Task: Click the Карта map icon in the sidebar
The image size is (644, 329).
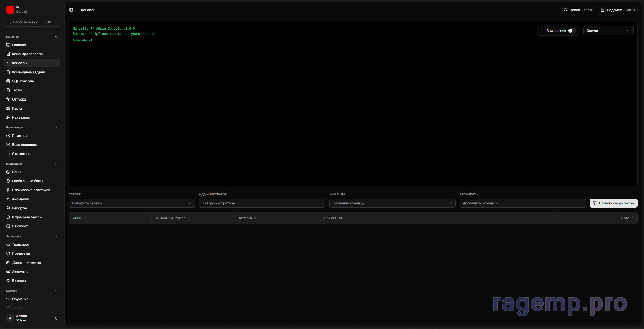Action: [x=8, y=108]
